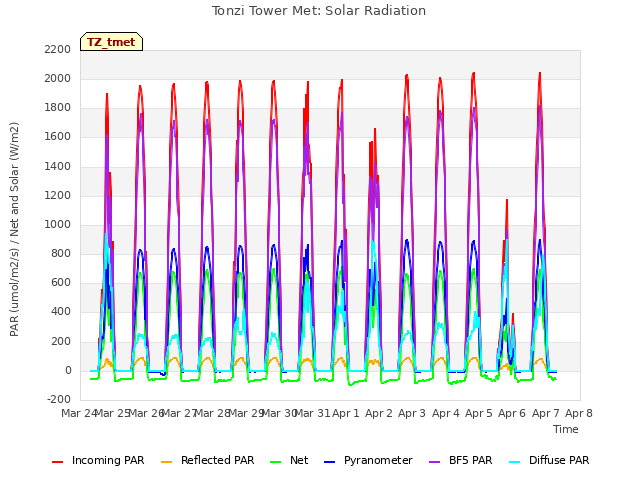Click the Apr 1 x-axis date label

click(x=346, y=413)
